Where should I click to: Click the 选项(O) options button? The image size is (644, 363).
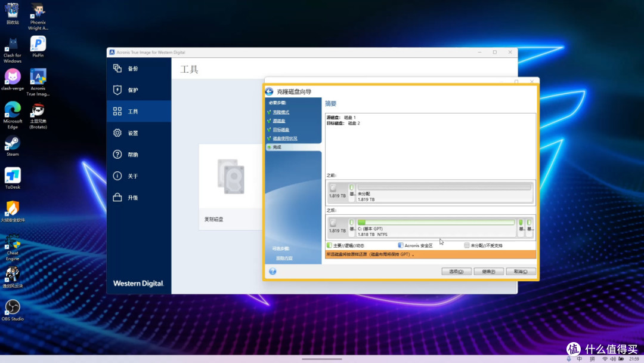click(456, 271)
